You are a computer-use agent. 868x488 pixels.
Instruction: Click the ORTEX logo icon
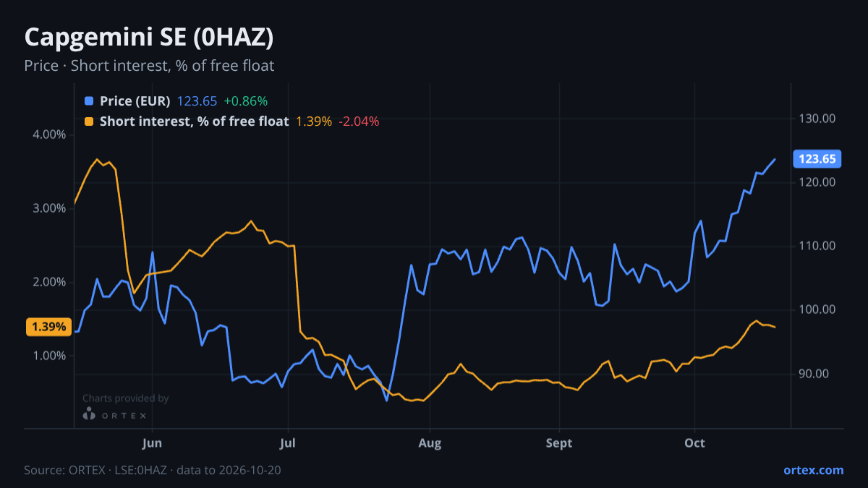[x=89, y=414]
